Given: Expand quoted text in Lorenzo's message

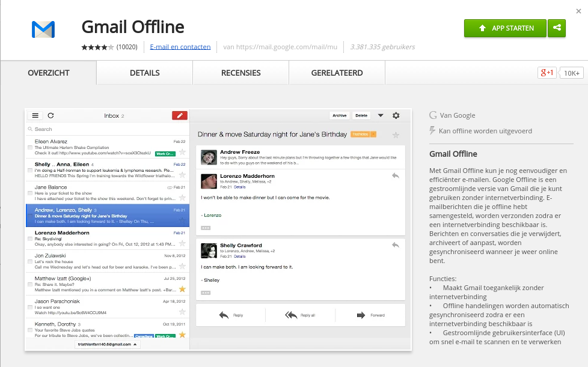Looking at the screenshot, I should [x=206, y=228].
